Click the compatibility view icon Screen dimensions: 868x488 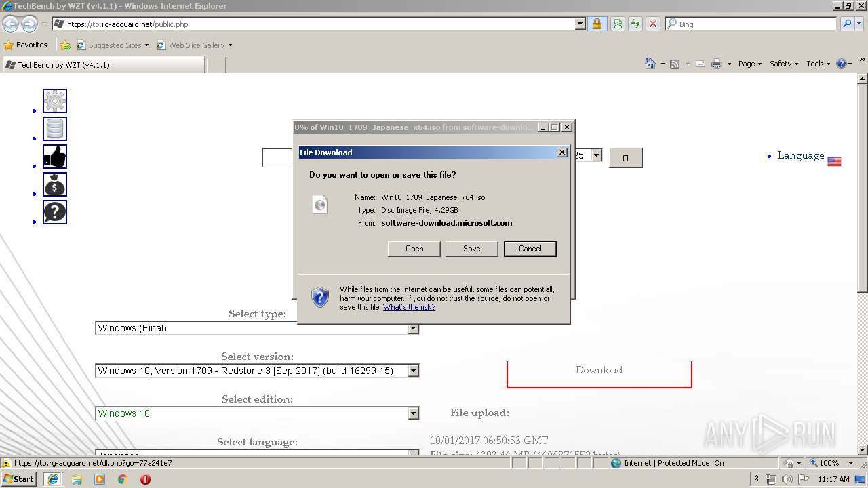(618, 24)
